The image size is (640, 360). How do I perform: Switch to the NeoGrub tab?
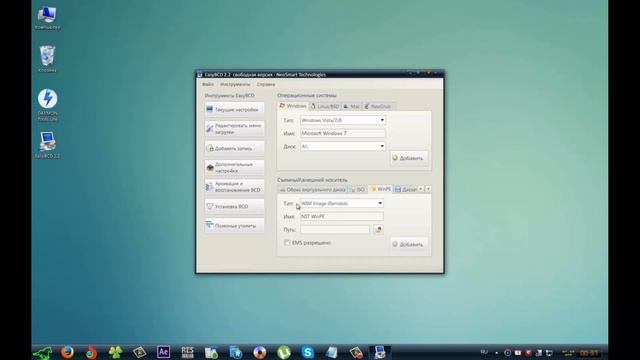click(378, 106)
